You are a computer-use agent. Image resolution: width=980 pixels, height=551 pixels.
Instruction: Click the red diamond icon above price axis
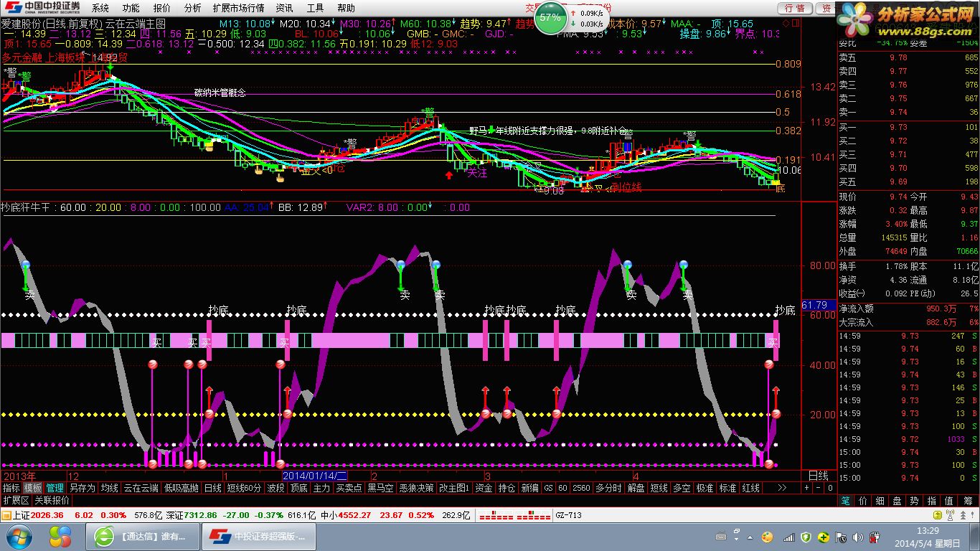(x=786, y=24)
